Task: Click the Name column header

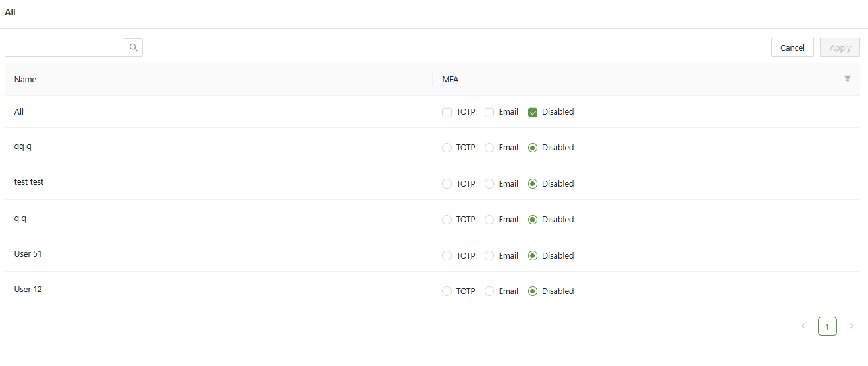Action: click(x=26, y=80)
